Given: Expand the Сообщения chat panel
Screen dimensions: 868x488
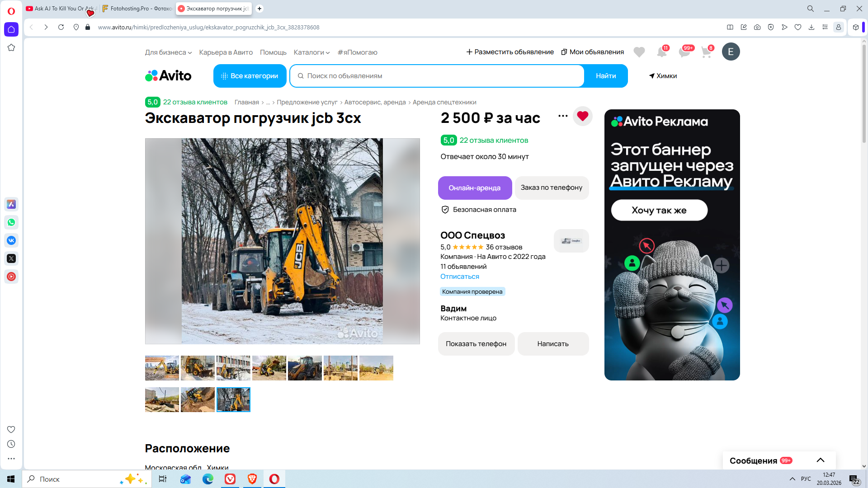Looking at the screenshot, I should tap(821, 460).
